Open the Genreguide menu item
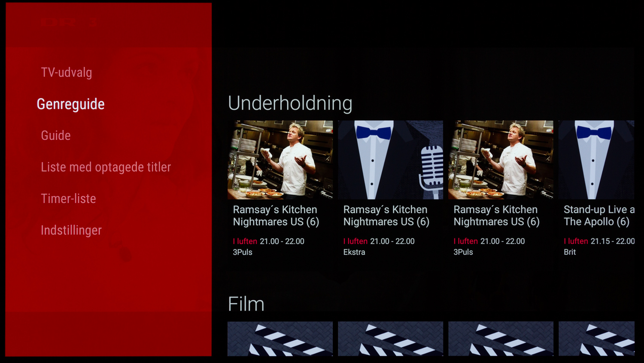Screen dimensions: 644x363 [71, 104]
